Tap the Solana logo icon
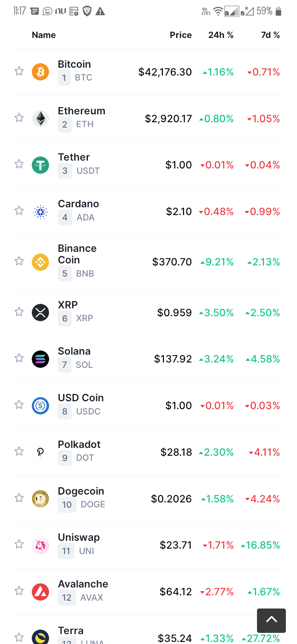Screen dimensions: 297x644 click(40, 359)
